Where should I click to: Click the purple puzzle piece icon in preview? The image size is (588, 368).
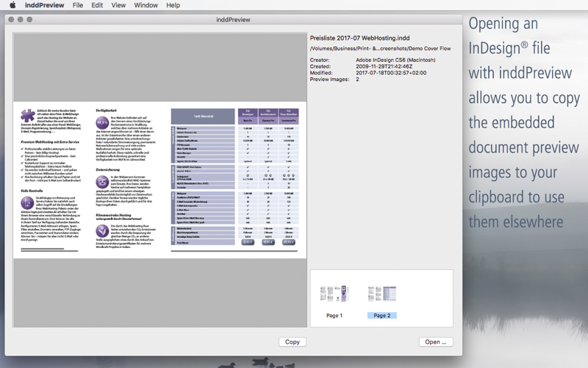[x=28, y=116]
